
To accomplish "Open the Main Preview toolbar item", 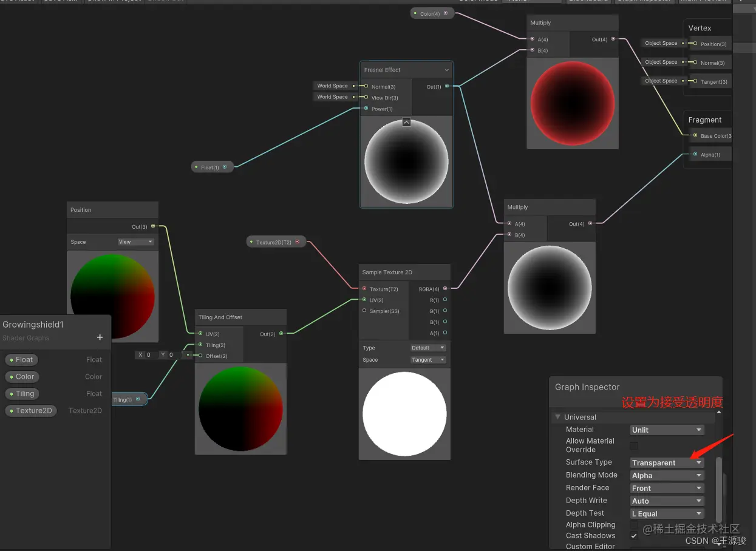I will click(x=704, y=1).
